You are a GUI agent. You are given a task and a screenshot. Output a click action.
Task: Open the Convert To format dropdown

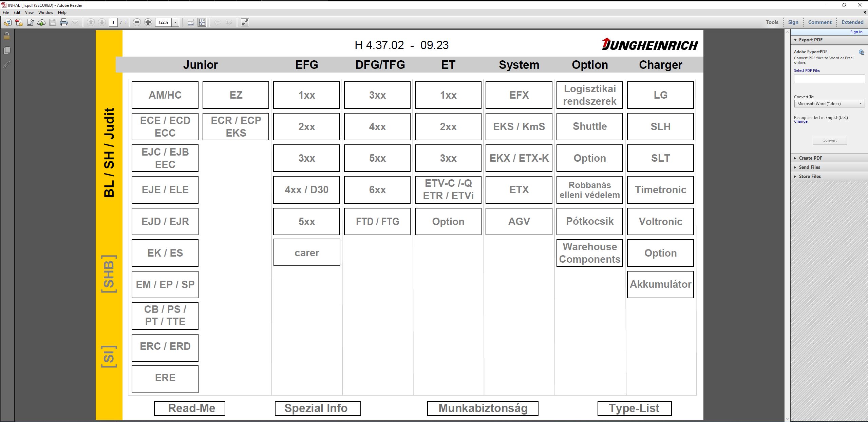829,104
